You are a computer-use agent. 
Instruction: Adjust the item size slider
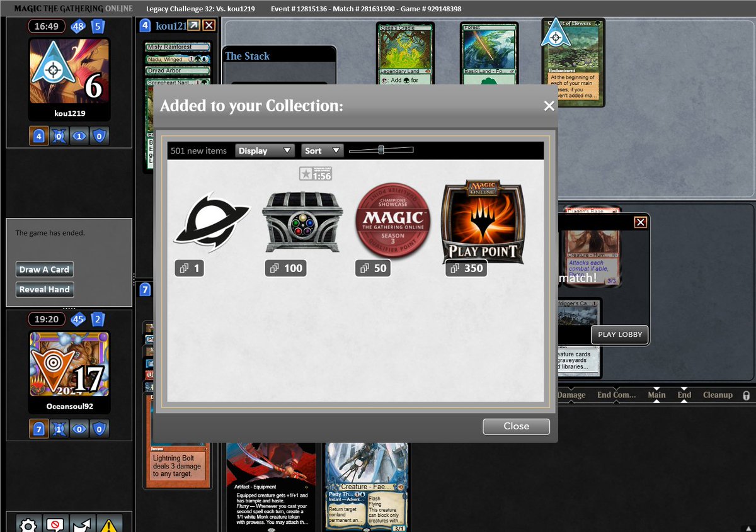[x=381, y=150]
